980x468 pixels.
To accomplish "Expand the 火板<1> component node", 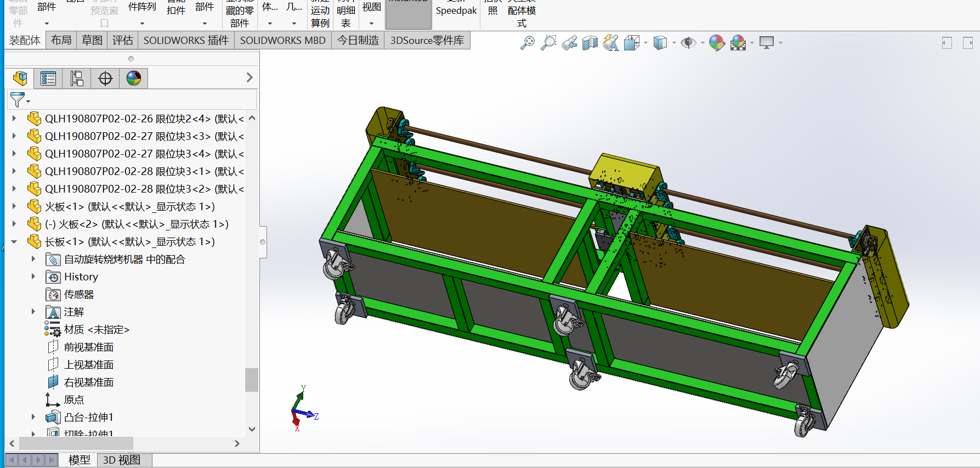I will (x=14, y=206).
